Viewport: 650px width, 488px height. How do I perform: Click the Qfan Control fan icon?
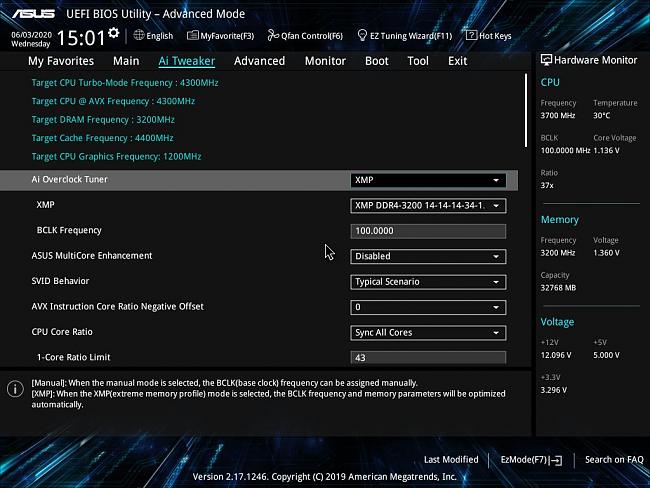[273, 35]
